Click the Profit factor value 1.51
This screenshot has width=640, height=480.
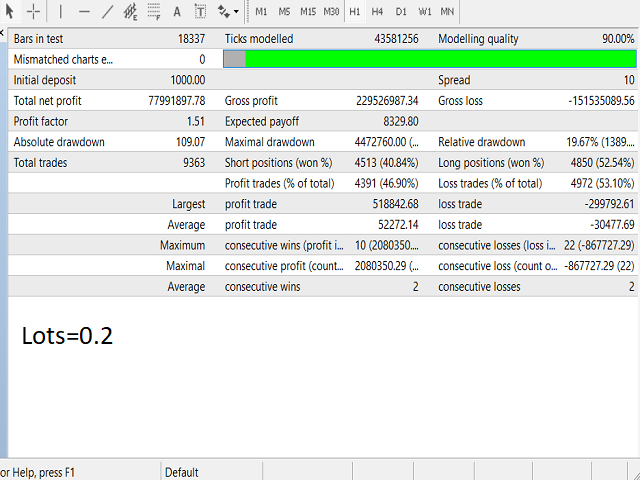tap(196, 121)
